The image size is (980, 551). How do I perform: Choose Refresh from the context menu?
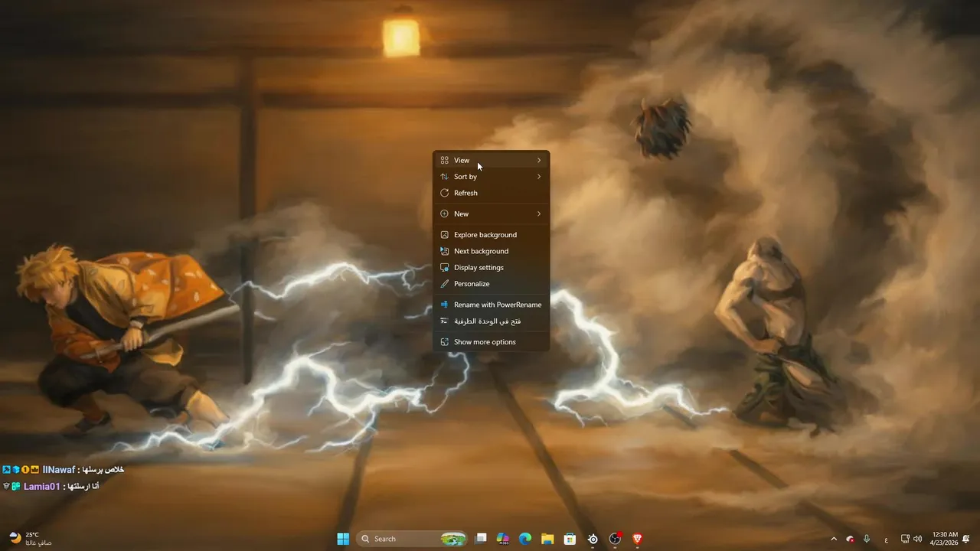tap(491, 193)
